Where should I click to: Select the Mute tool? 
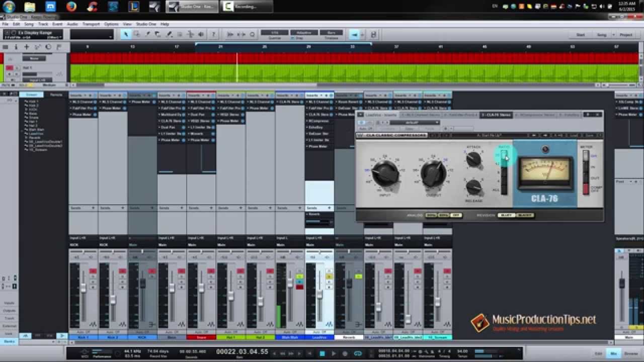(180, 34)
